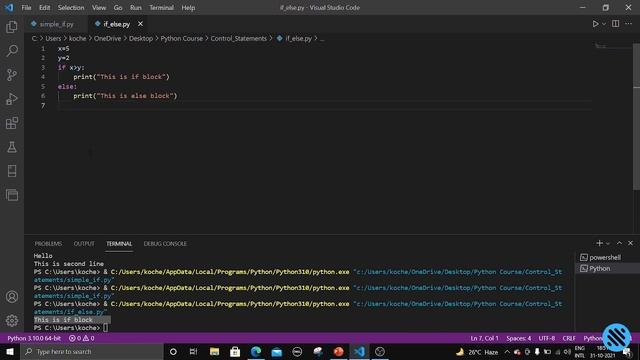Open Task View on taskbar
Image resolution: width=640 pixels, height=360 pixels.
193,351
